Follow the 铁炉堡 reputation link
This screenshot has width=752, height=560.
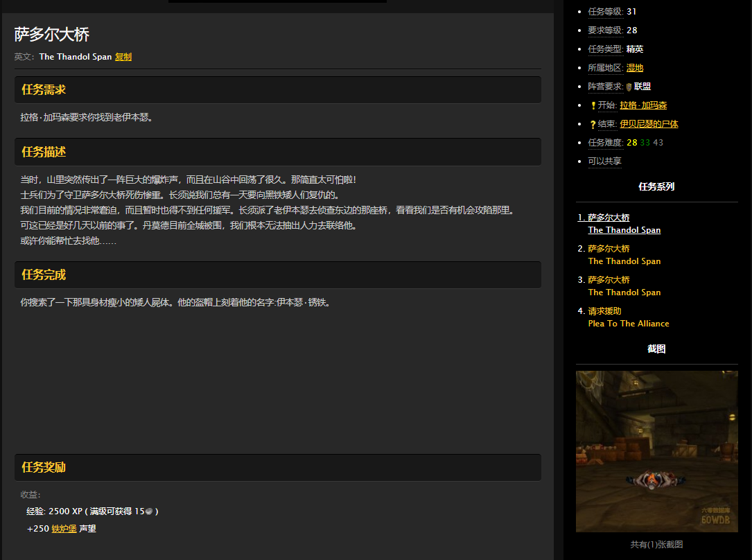tap(64, 529)
